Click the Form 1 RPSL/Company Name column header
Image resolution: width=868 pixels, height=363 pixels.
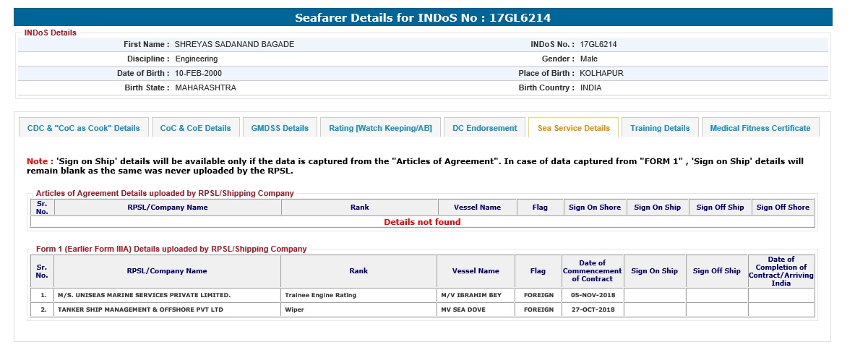click(x=167, y=271)
